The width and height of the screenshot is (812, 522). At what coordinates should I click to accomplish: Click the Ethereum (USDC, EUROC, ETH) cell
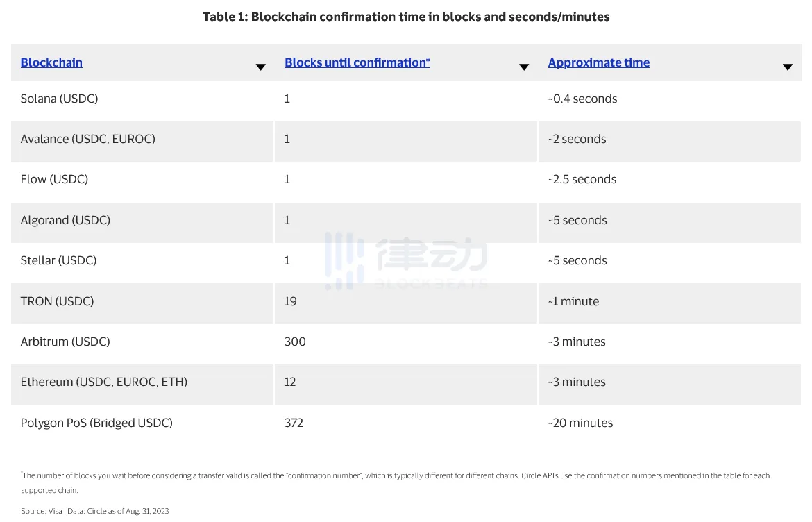coord(104,382)
